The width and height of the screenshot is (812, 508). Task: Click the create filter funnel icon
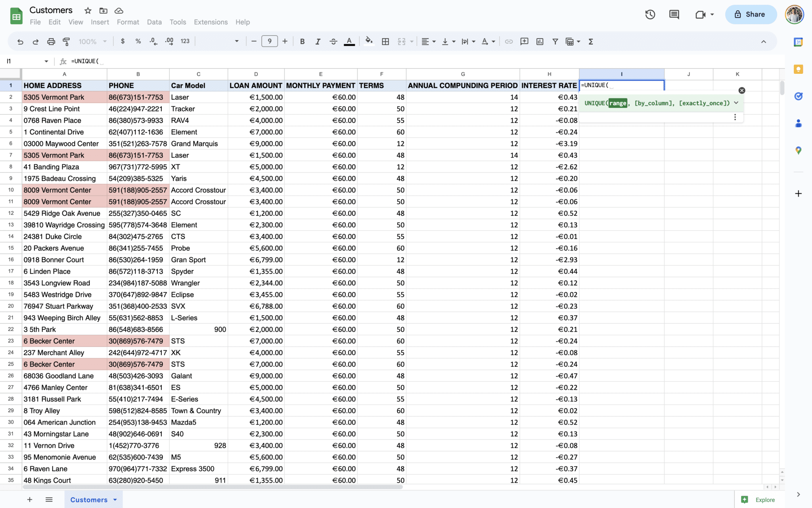(555, 41)
